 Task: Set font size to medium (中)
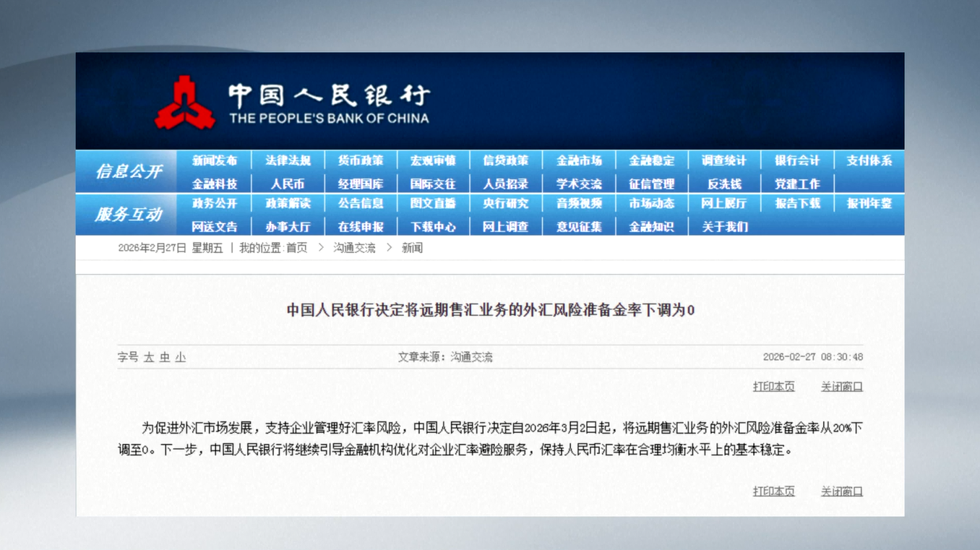[x=165, y=357]
